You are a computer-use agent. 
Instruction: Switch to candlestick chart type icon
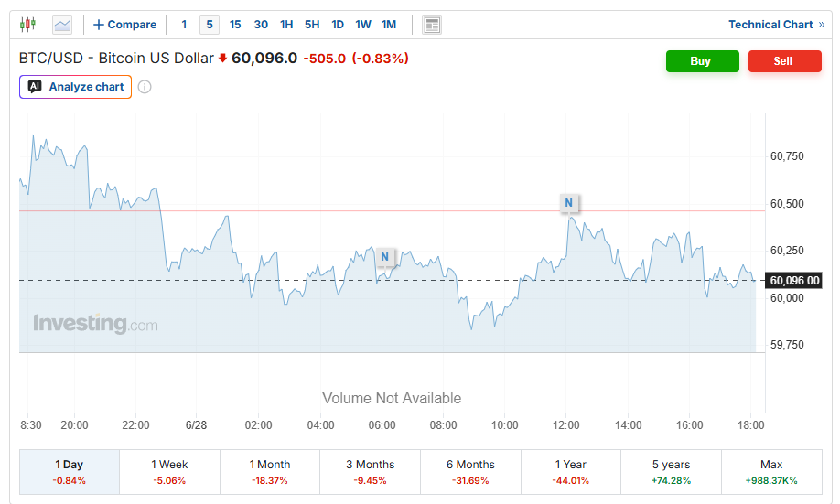(27, 25)
